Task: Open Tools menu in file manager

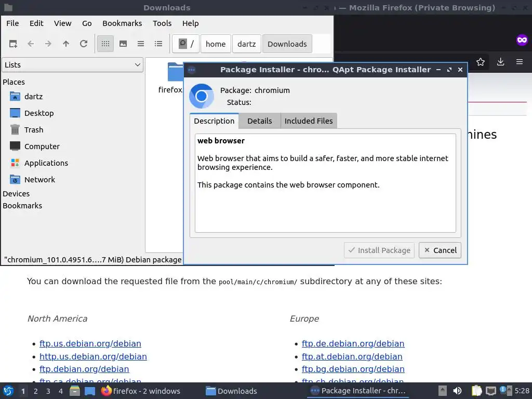Action: click(x=162, y=23)
